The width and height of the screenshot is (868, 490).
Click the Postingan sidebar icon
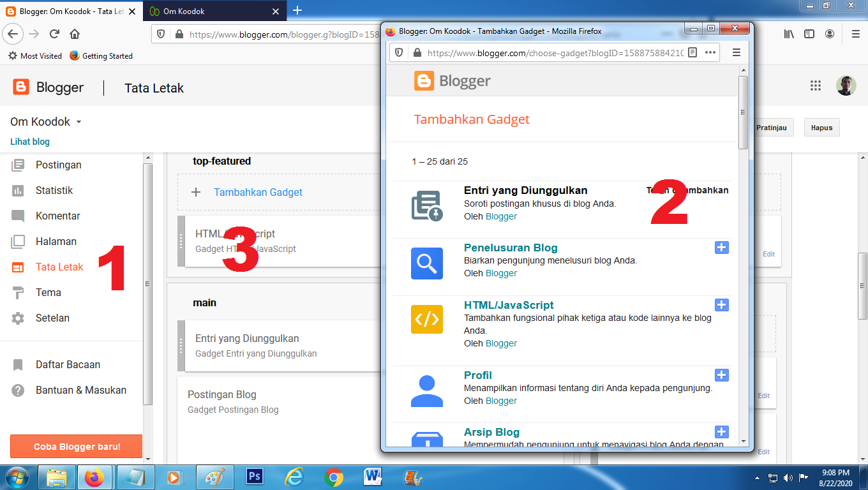tap(18, 165)
